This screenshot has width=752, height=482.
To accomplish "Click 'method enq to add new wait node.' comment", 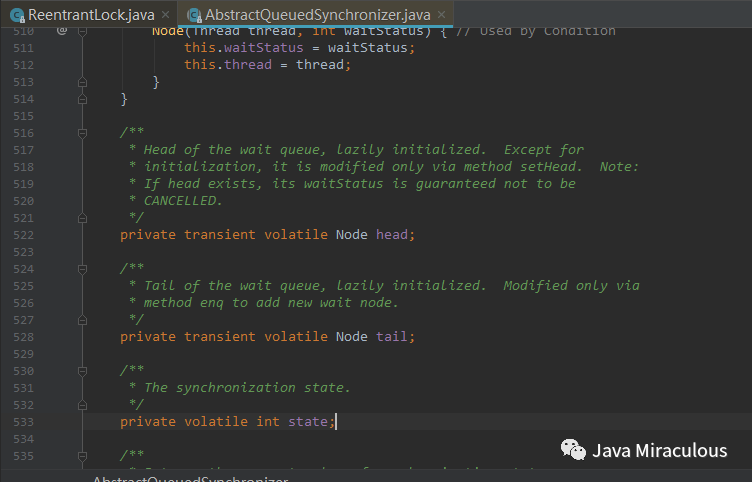I will (271, 303).
